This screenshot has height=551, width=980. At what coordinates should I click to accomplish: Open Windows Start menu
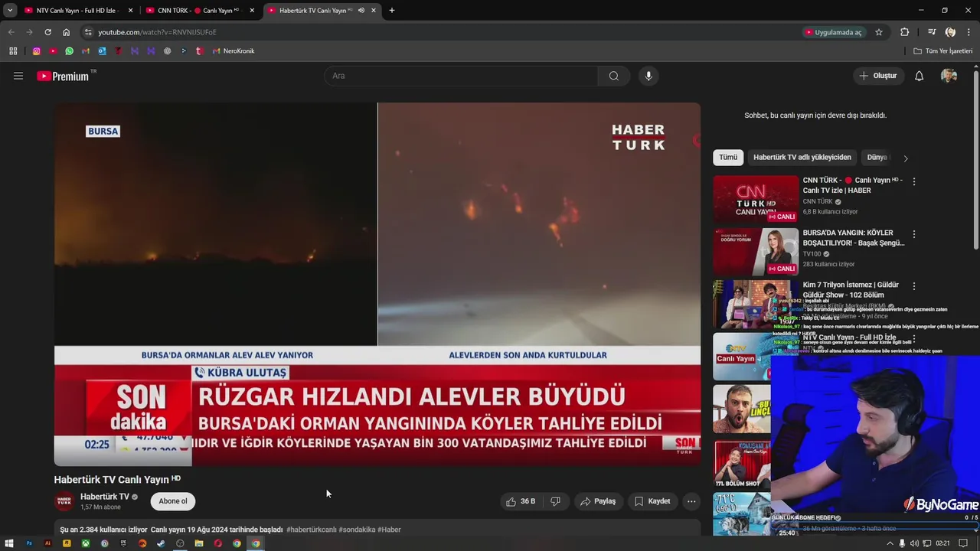10,543
